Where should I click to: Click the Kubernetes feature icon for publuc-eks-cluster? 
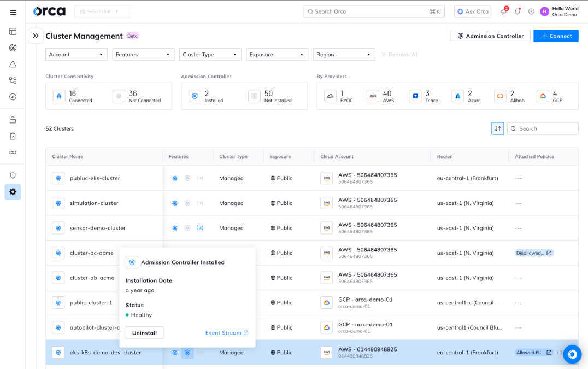click(x=175, y=178)
